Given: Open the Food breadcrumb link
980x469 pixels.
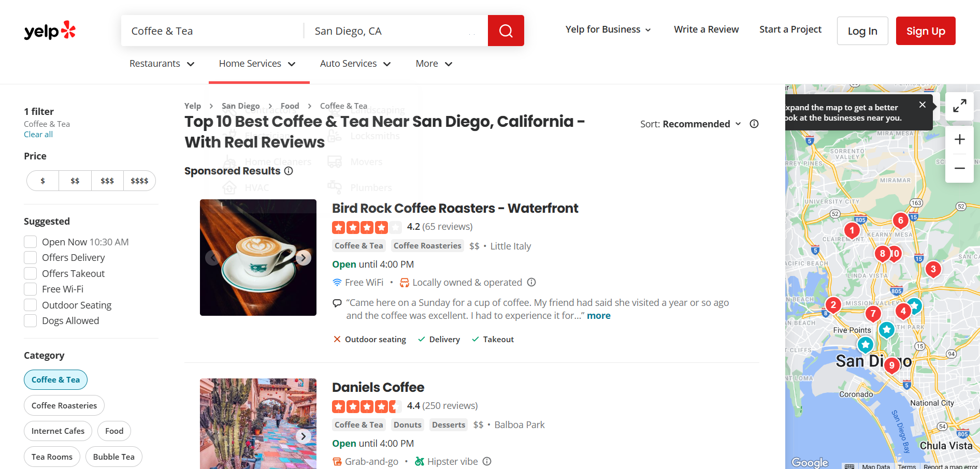Looking at the screenshot, I should tap(290, 106).
